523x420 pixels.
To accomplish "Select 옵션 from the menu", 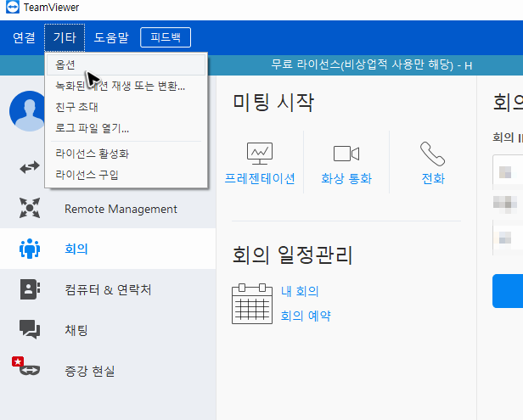I will coord(126,65).
